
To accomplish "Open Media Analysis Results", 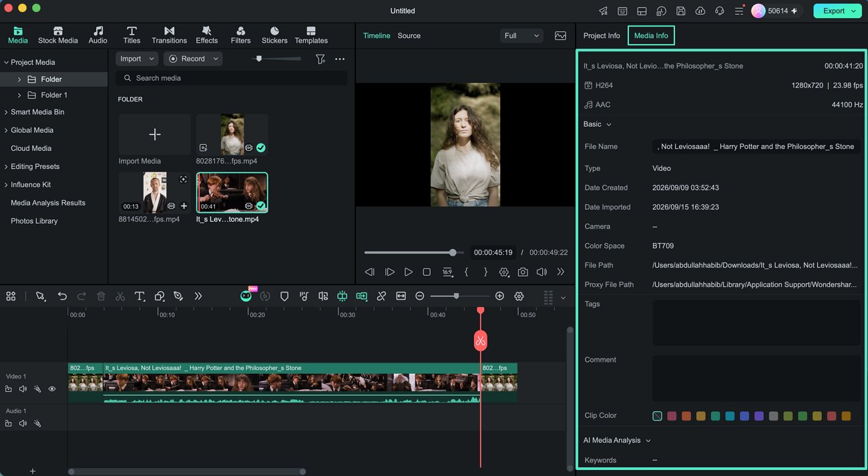I will (48, 203).
